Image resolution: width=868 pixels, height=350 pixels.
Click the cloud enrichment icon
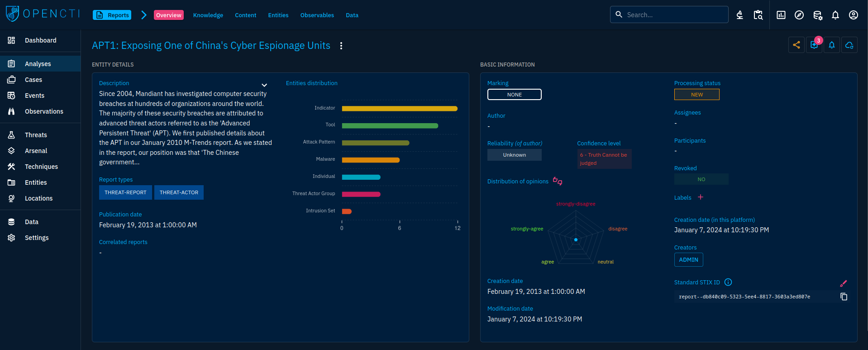(849, 45)
